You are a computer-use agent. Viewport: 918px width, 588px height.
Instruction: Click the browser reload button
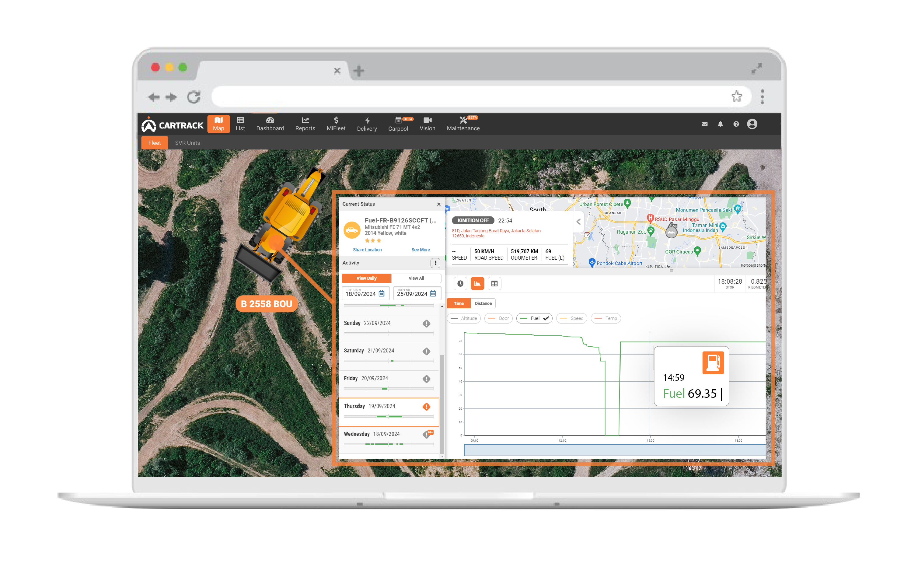(x=194, y=97)
